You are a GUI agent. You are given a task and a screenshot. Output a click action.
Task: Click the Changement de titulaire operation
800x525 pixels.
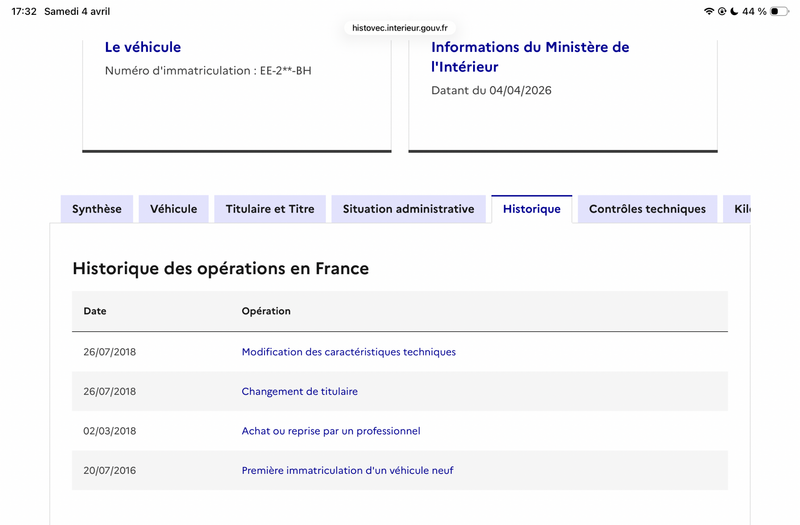(299, 391)
